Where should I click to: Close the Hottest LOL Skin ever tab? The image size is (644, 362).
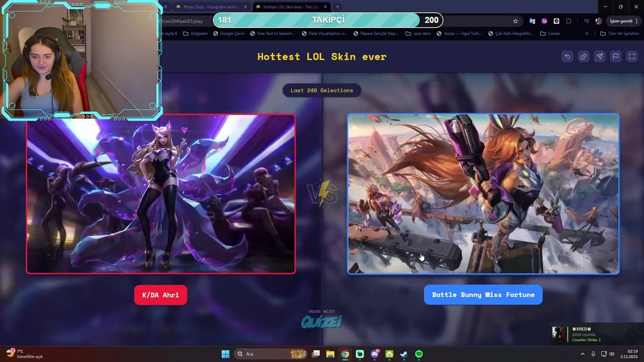325,7
